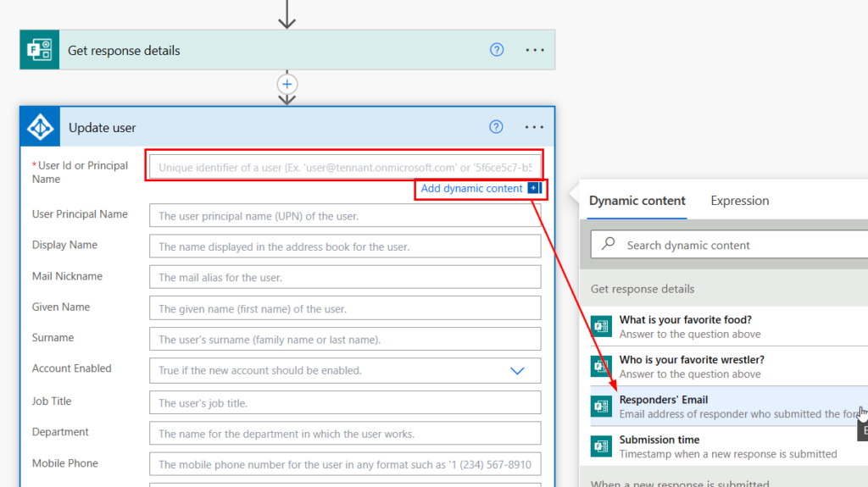Switch to the Expression tab
This screenshot has height=487, width=868.
(740, 201)
